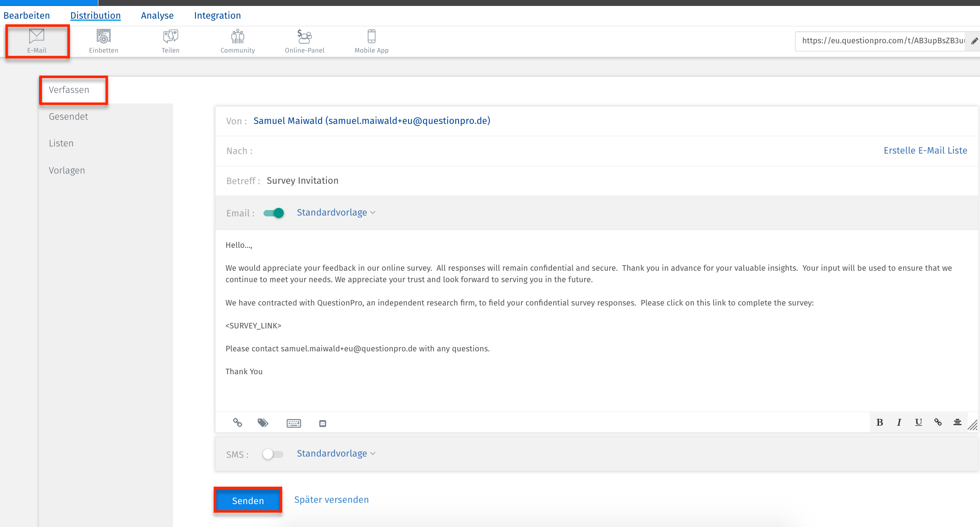Apply italic formatting in the editor
The width and height of the screenshot is (980, 527).
pyautogui.click(x=899, y=422)
